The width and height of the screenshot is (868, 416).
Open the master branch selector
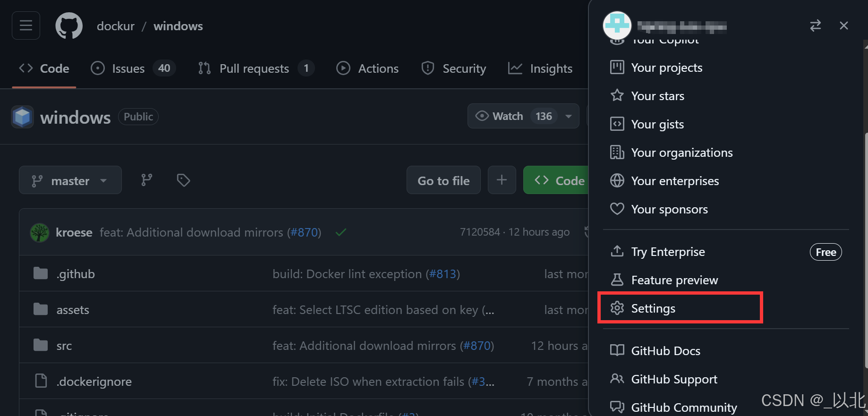[70, 180]
